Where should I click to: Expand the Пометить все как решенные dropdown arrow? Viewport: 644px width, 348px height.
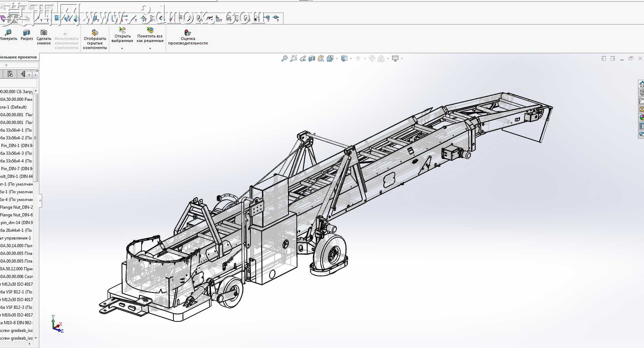tap(150, 48)
